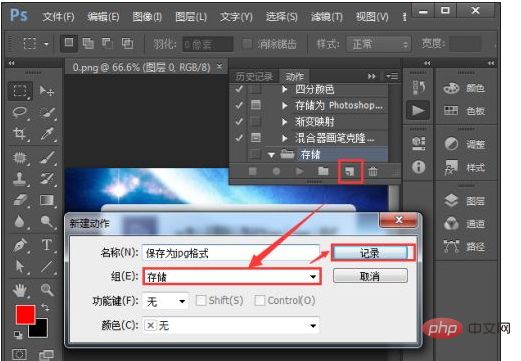Swap foreground and background colors
The width and height of the screenshot is (521, 361).
coord(45,307)
